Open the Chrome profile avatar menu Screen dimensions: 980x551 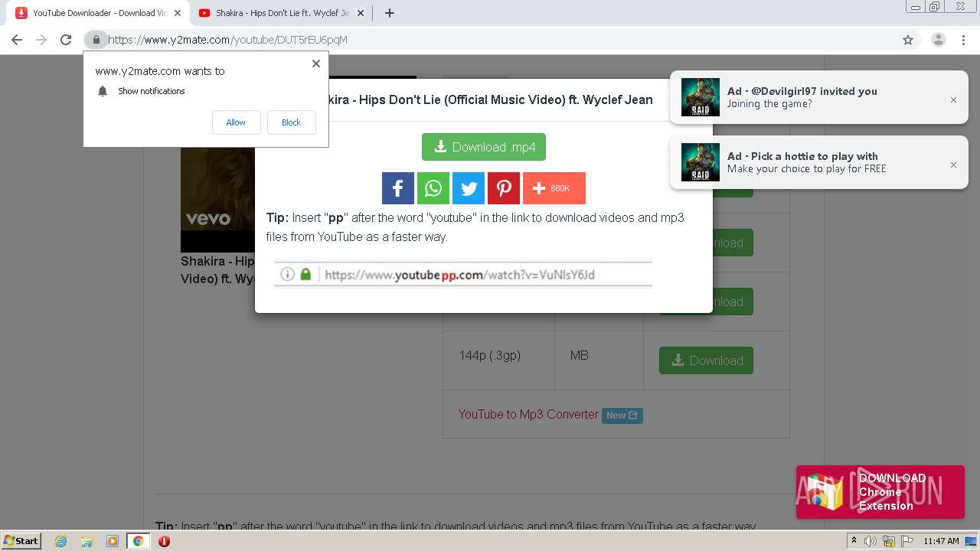click(939, 40)
